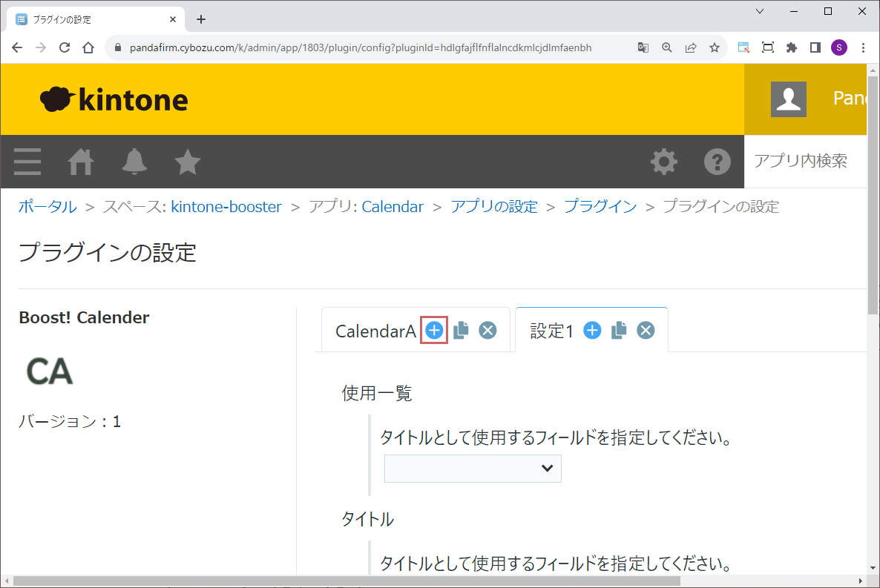The height and width of the screenshot is (588, 880).
Task: Open the help question mark icon
Action: [717, 162]
